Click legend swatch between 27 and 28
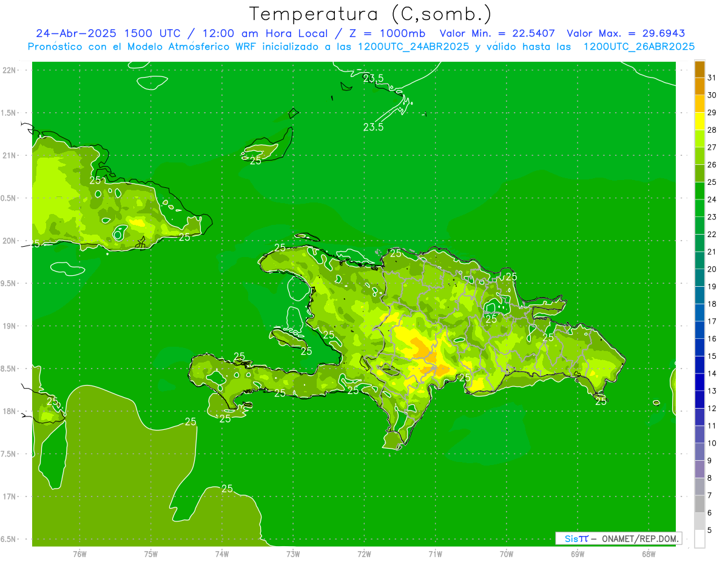 tap(699, 138)
